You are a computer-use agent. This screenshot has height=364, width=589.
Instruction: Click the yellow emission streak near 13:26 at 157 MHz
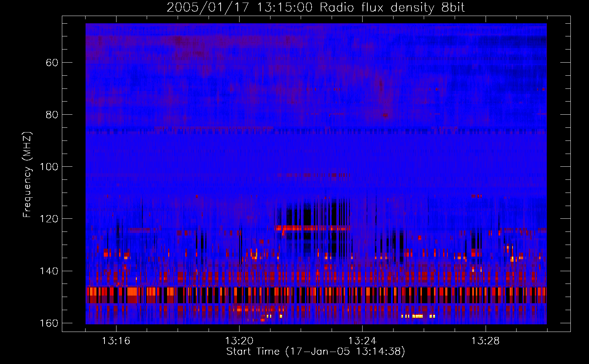(x=418, y=316)
